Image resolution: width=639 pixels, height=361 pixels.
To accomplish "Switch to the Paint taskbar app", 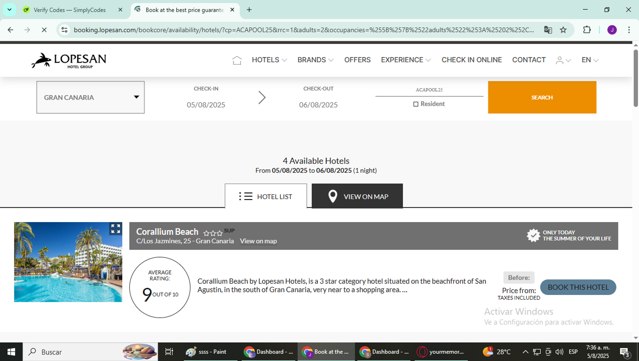I will (x=207, y=352).
